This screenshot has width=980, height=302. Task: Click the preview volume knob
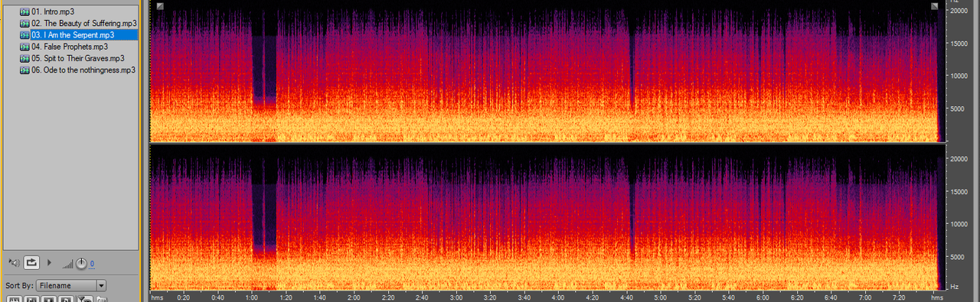[x=81, y=264]
